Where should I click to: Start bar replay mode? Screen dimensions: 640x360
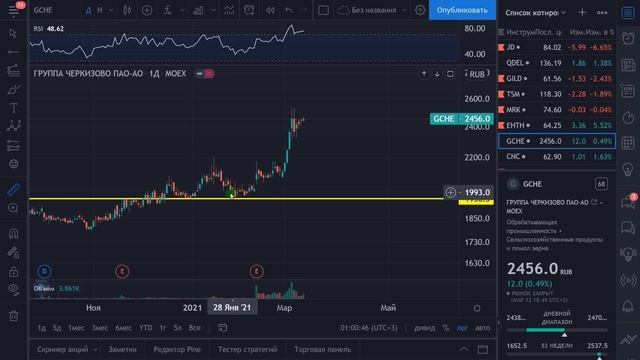(270, 10)
